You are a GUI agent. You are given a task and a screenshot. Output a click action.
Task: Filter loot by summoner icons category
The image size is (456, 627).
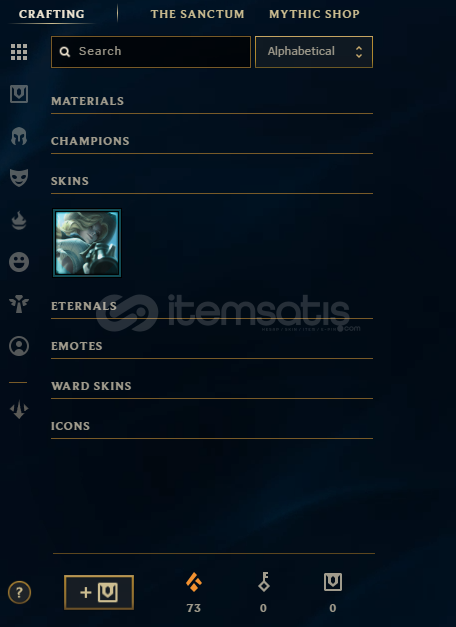click(x=19, y=346)
